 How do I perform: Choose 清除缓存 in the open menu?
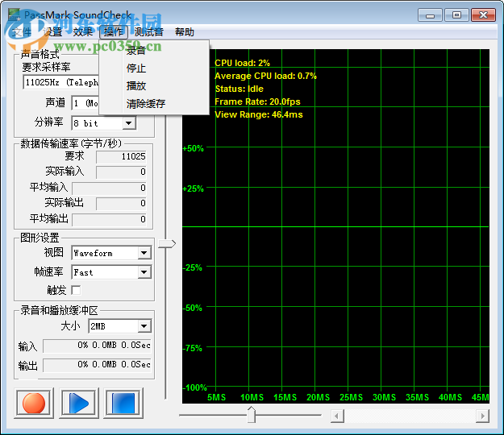point(146,104)
